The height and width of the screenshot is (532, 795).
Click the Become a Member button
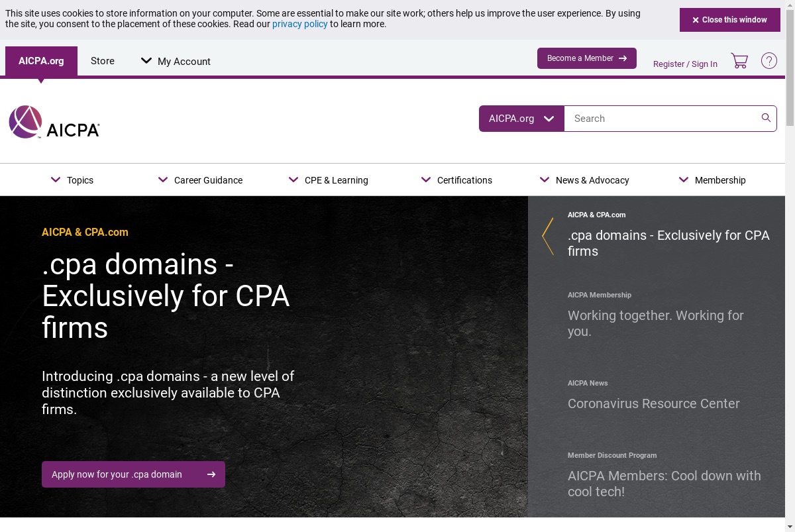pyautogui.click(x=587, y=58)
